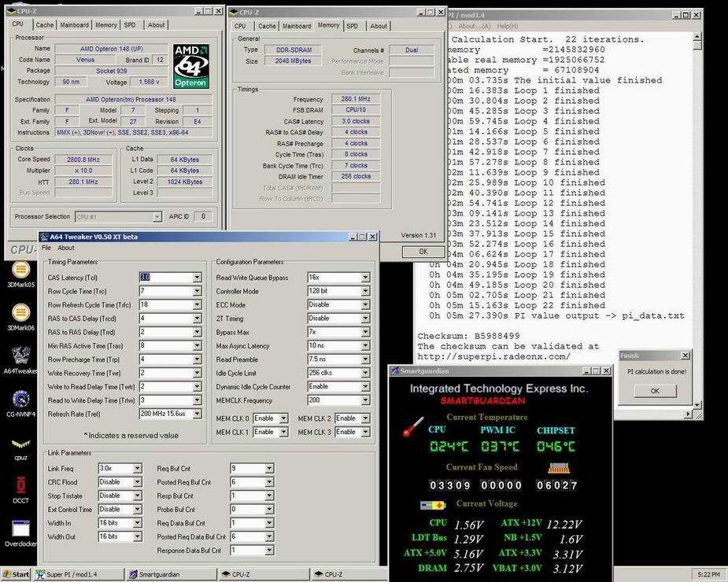Open the CAS Latency (Tcl) dropdown
The height and width of the screenshot is (582, 728).
198,278
